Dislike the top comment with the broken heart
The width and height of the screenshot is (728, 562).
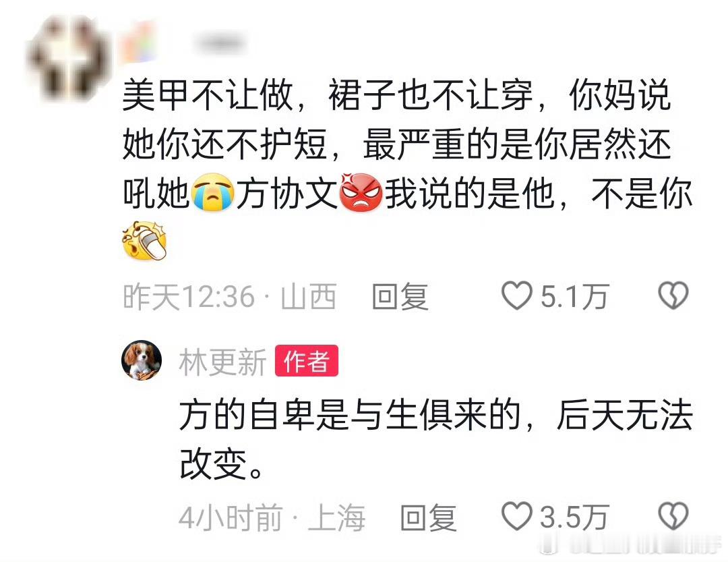pyautogui.click(x=673, y=296)
